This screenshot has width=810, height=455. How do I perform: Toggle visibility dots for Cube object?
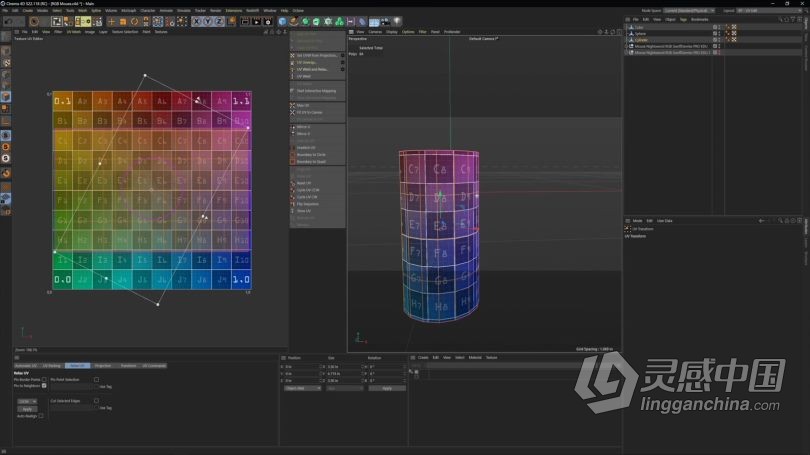point(719,27)
